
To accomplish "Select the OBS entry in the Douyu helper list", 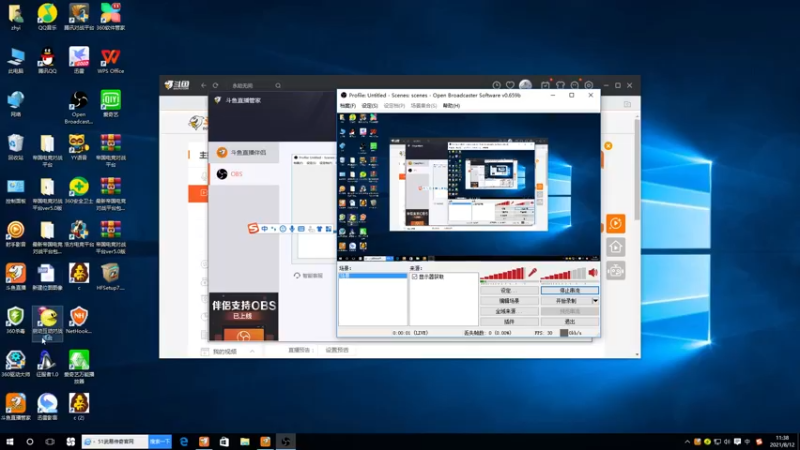I will pos(244,174).
